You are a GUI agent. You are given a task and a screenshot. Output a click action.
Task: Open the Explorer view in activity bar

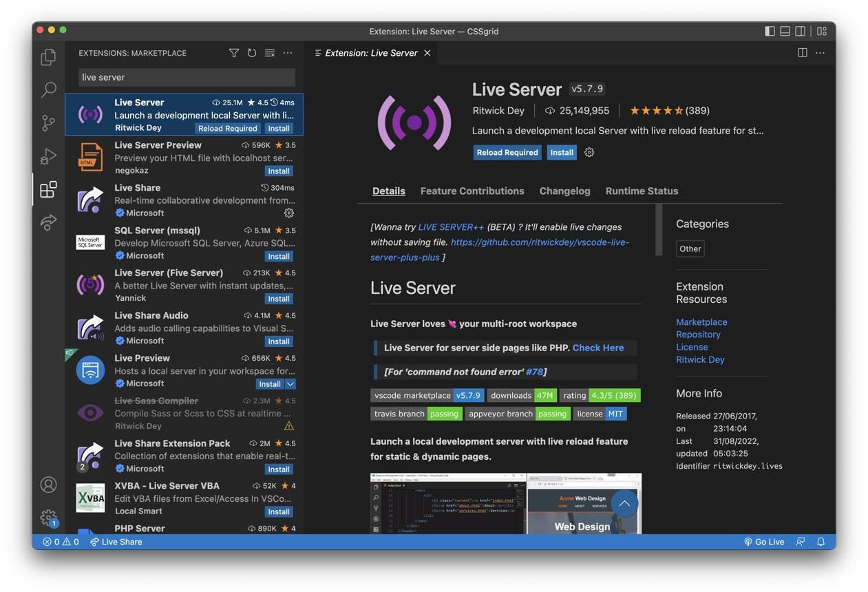pyautogui.click(x=48, y=57)
